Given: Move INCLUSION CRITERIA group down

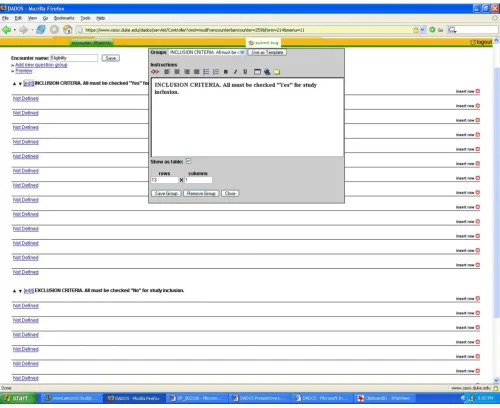Looking at the screenshot, I should pos(20,84).
